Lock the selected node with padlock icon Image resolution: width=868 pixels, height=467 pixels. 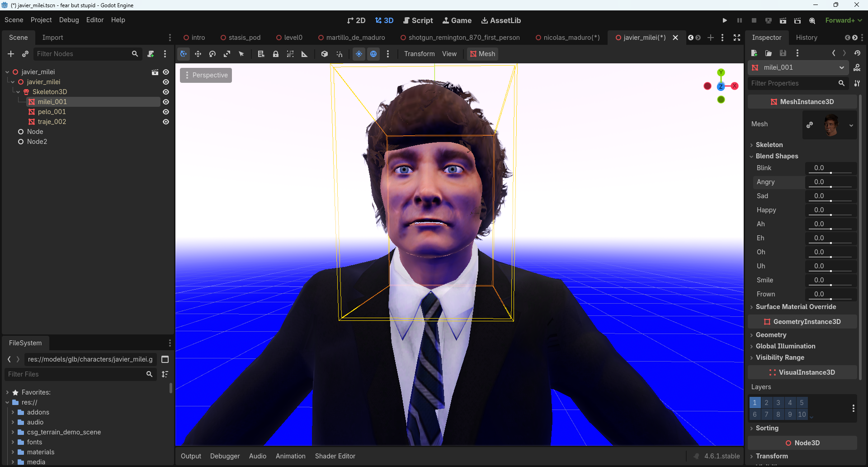(276, 54)
